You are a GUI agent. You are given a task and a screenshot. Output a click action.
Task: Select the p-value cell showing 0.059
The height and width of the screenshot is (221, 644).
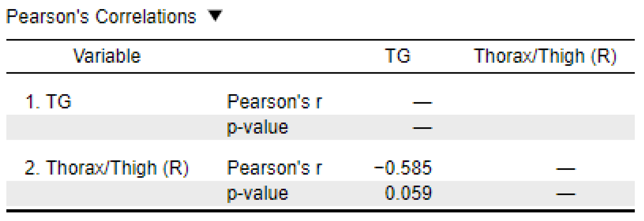click(408, 193)
